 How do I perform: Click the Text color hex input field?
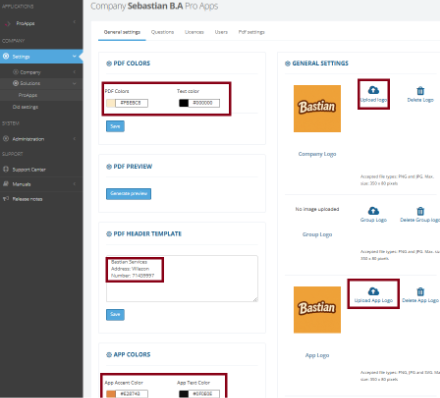204,103
